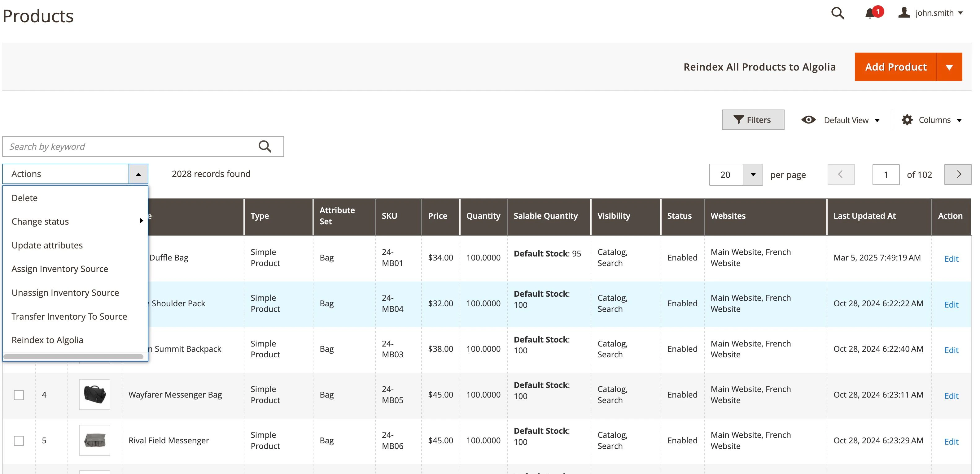This screenshot has height=474, width=980.
Task: Click Reindex All Products to Algolia
Action: 759,67
